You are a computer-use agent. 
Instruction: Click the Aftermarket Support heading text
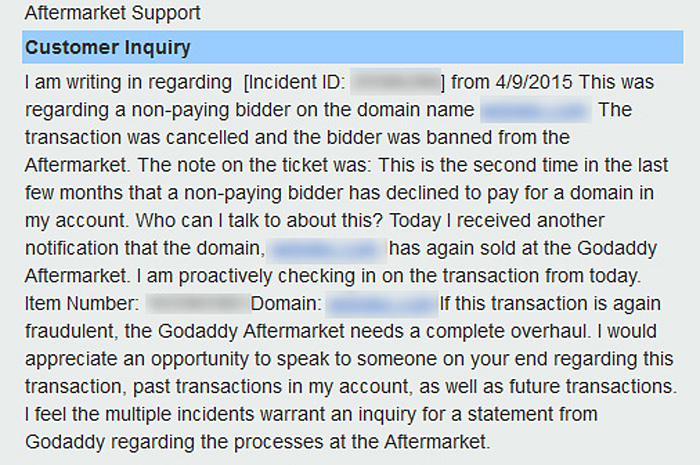coord(112,14)
